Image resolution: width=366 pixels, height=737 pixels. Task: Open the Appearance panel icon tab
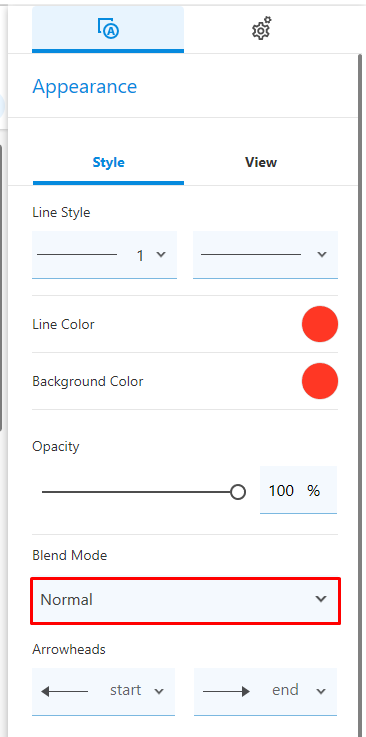point(108,29)
